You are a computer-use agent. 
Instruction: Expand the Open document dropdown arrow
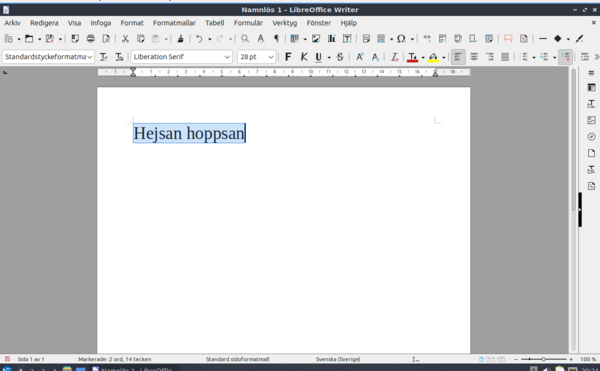[39, 39]
